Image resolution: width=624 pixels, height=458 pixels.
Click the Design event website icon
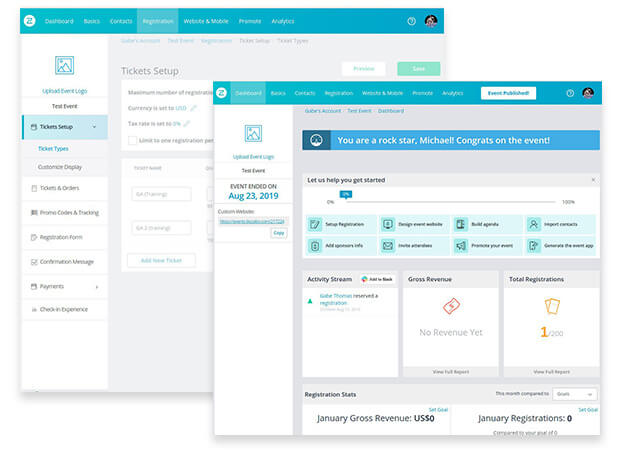(x=387, y=226)
